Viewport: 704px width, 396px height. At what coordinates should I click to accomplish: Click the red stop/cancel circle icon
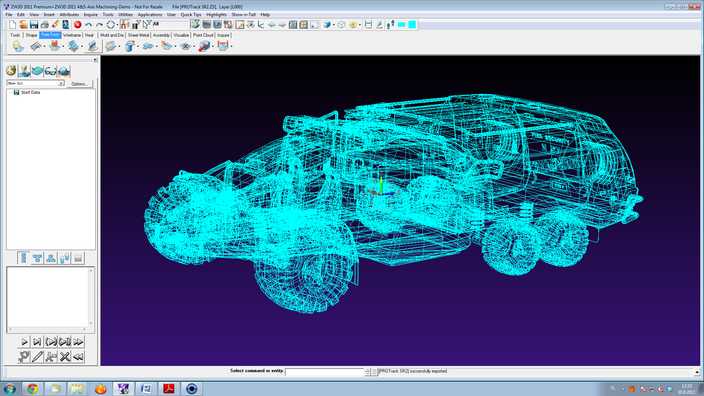(x=78, y=25)
